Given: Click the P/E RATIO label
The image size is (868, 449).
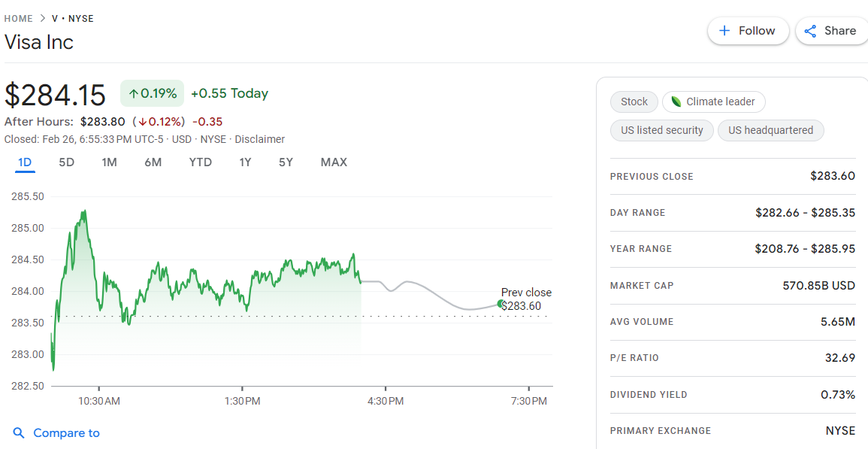Looking at the screenshot, I should 634,358.
